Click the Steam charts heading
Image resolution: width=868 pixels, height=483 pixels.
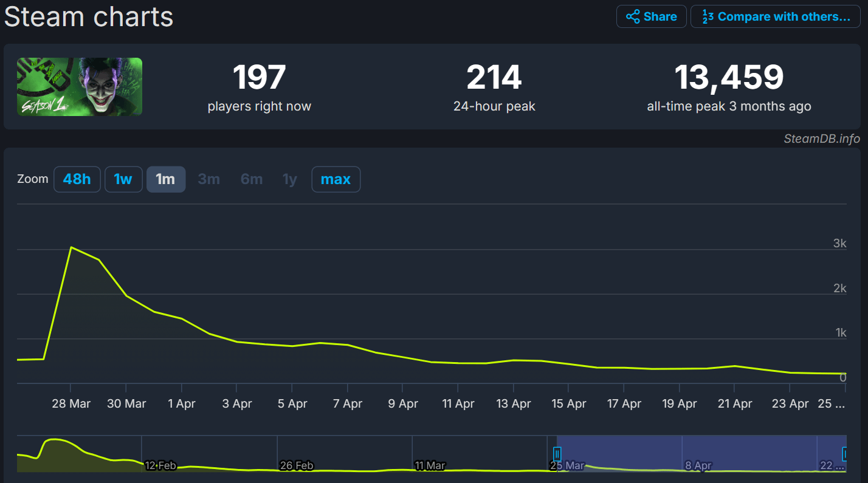point(89,16)
